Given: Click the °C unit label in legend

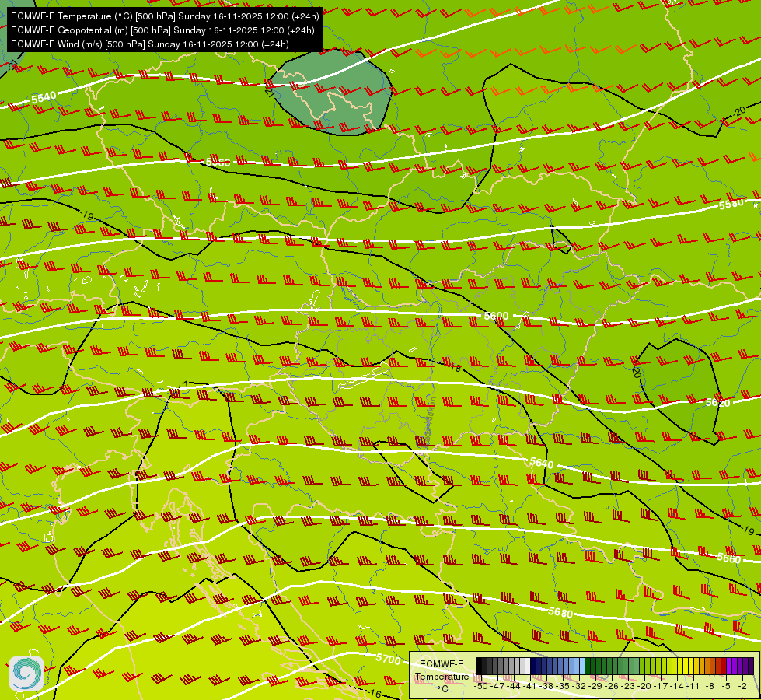Looking at the screenshot, I should click(442, 689).
